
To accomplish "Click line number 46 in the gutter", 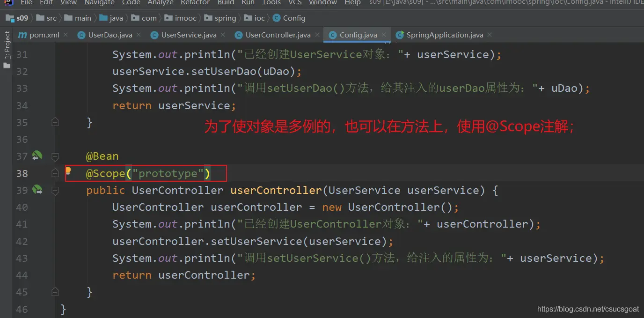I will click(22, 309).
